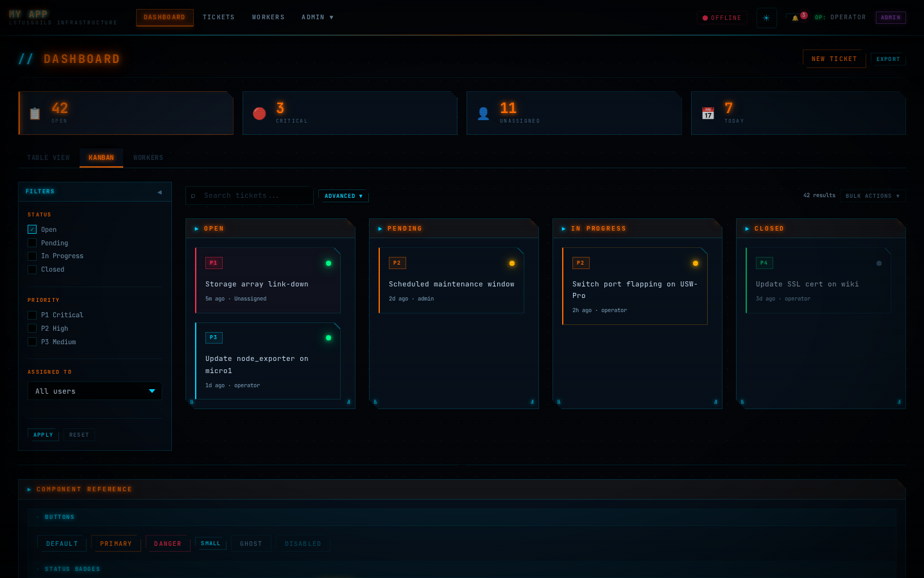Click amber status dot on Switch port card
The width and height of the screenshot is (924, 578).
pos(696,263)
